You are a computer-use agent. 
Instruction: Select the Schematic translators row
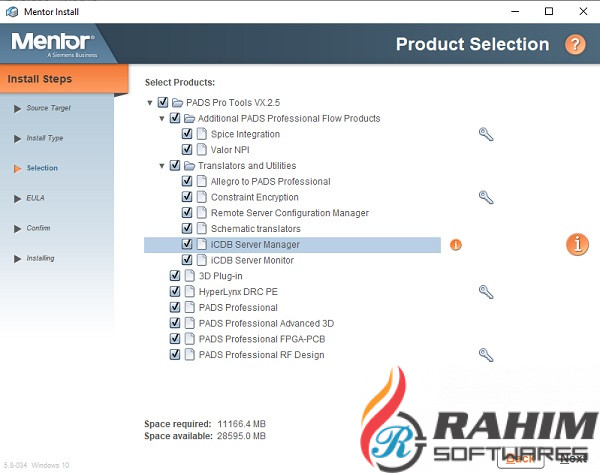point(256,229)
